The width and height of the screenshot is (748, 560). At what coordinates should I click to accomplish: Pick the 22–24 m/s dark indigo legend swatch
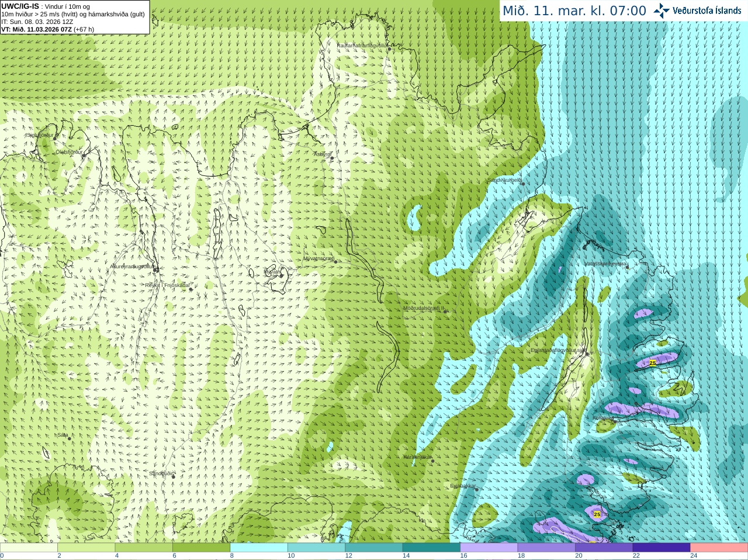coord(662,548)
